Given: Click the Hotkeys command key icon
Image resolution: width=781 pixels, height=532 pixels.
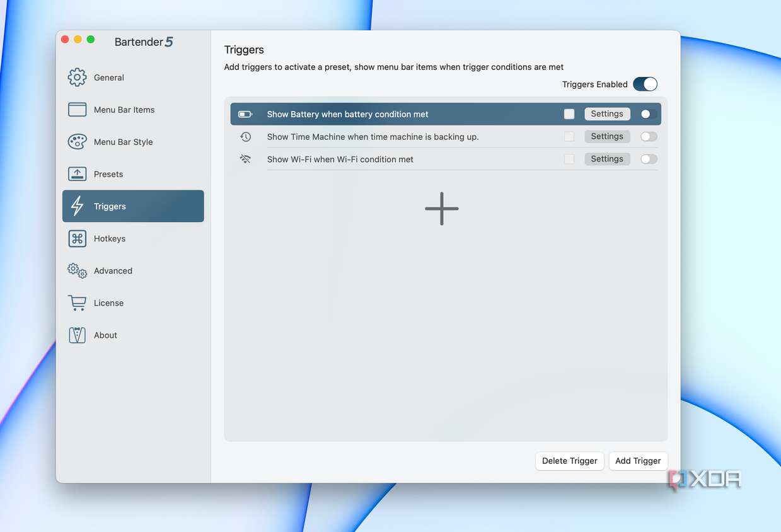Looking at the screenshot, I should 77,238.
